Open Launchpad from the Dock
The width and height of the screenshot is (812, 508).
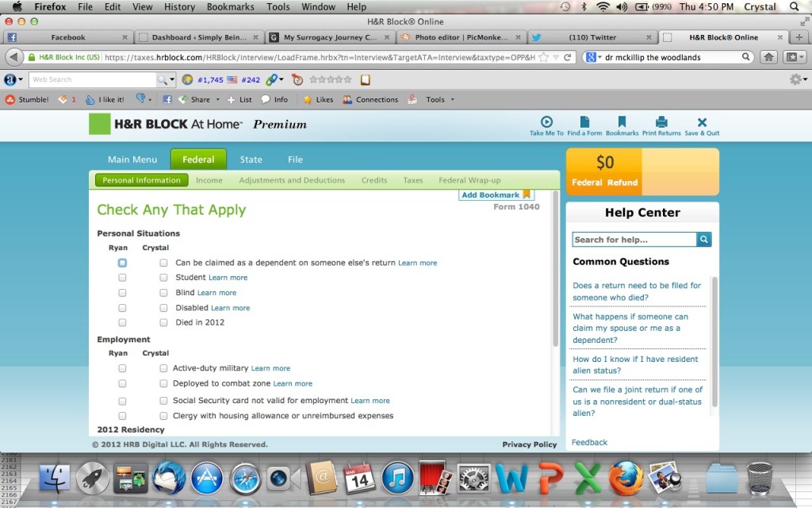pos(93,479)
